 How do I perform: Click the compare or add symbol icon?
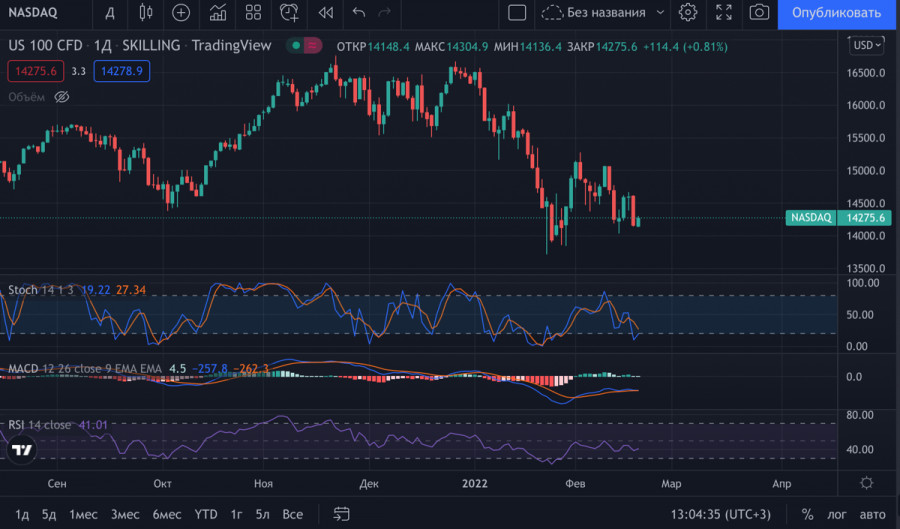(181, 13)
